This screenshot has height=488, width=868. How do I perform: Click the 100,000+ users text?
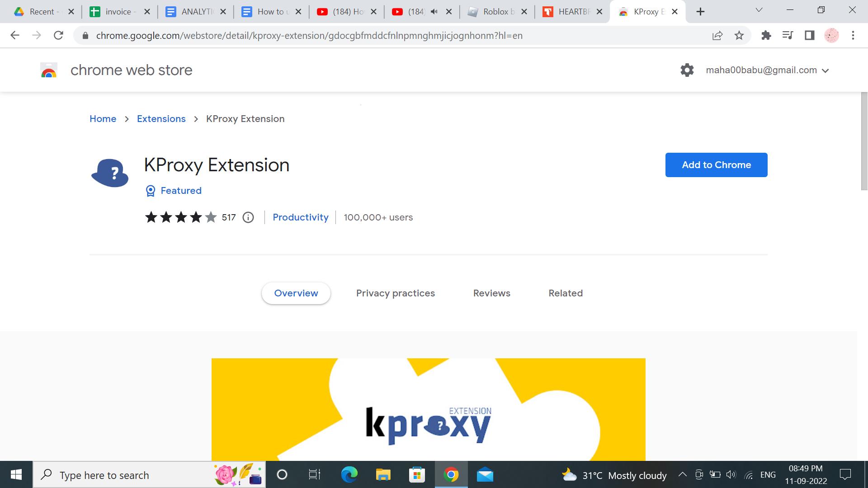tap(378, 217)
